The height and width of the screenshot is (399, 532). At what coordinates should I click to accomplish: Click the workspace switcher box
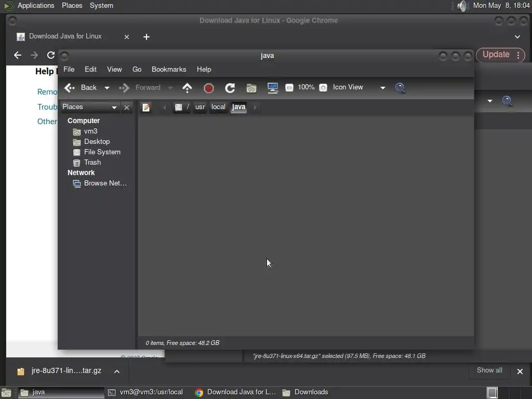tap(493, 393)
